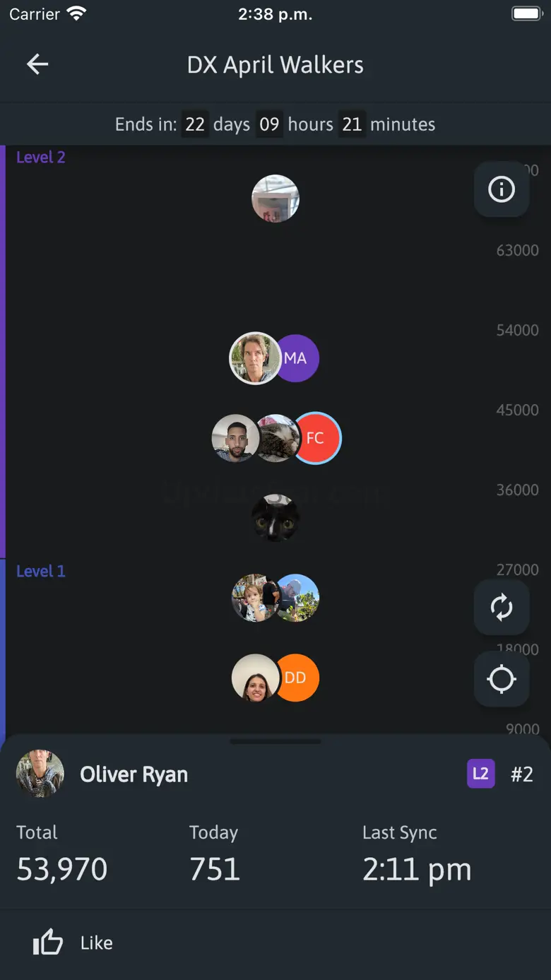Tap the top-ranked walker avatar

[275, 199]
